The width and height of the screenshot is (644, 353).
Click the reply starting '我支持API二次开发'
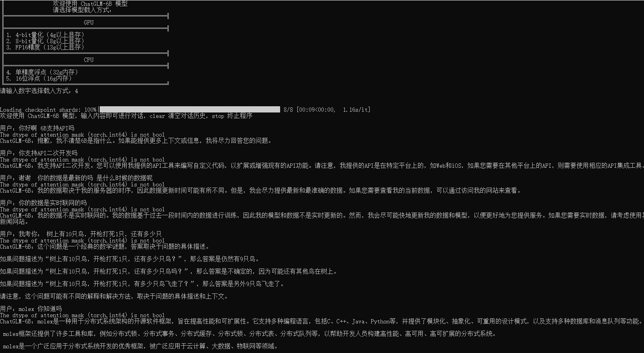[x=322, y=166]
